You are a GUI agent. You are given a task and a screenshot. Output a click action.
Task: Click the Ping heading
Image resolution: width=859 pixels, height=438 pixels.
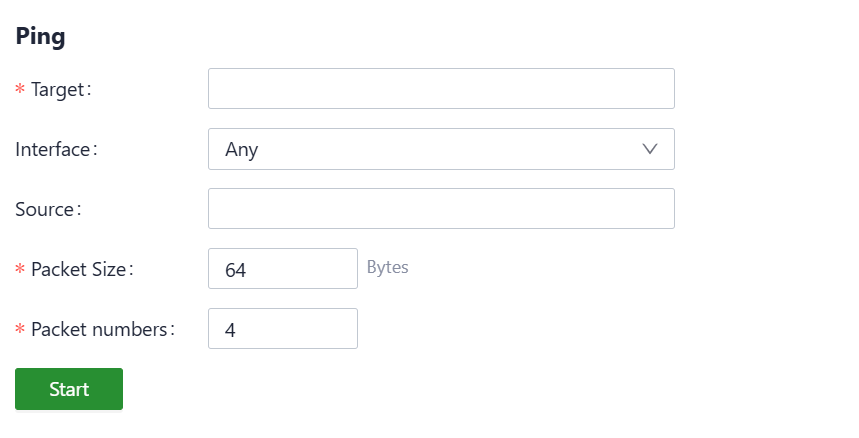pos(40,37)
